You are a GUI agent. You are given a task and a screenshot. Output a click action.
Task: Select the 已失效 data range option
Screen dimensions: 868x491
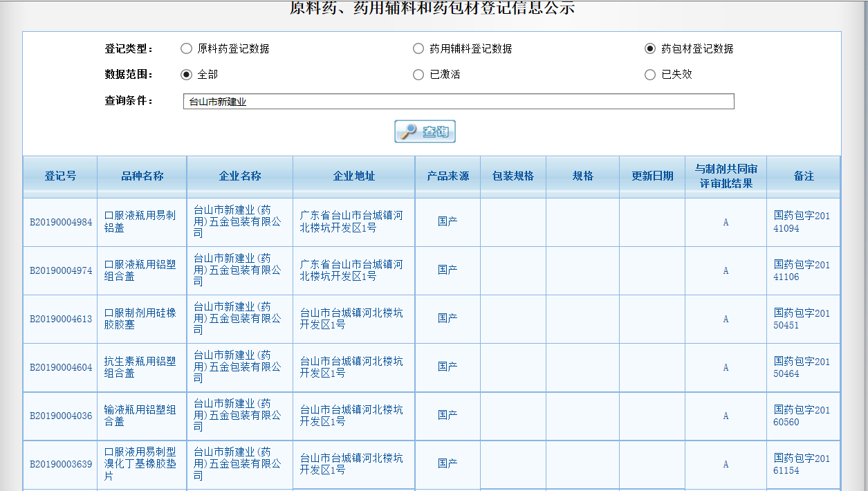click(x=649, y=74)
